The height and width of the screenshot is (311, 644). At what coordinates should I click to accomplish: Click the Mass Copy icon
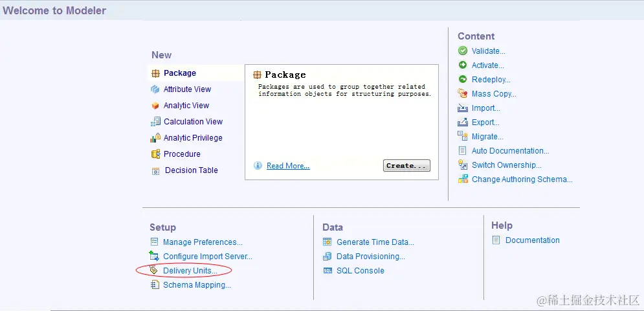pos(463,94)
